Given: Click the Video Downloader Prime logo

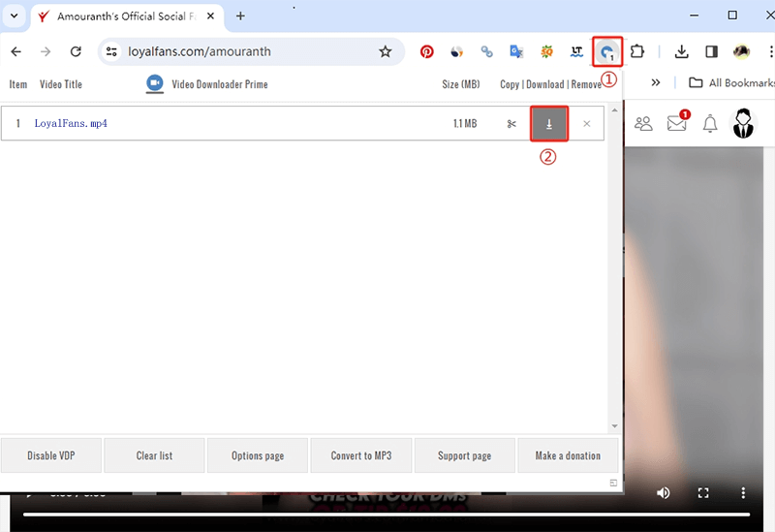Looking at the screenshot, I should (x=155, y=83).
